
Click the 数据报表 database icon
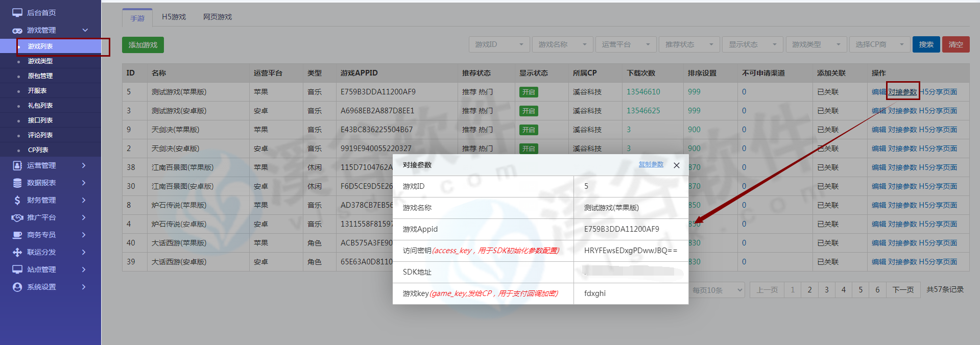(17, 183)
